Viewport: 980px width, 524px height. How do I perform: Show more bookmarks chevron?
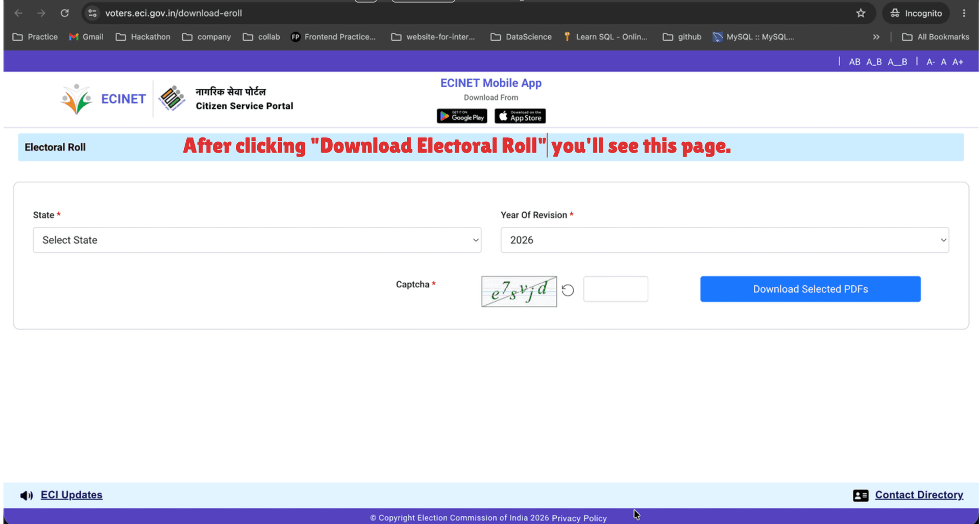(x=876, y=37)
